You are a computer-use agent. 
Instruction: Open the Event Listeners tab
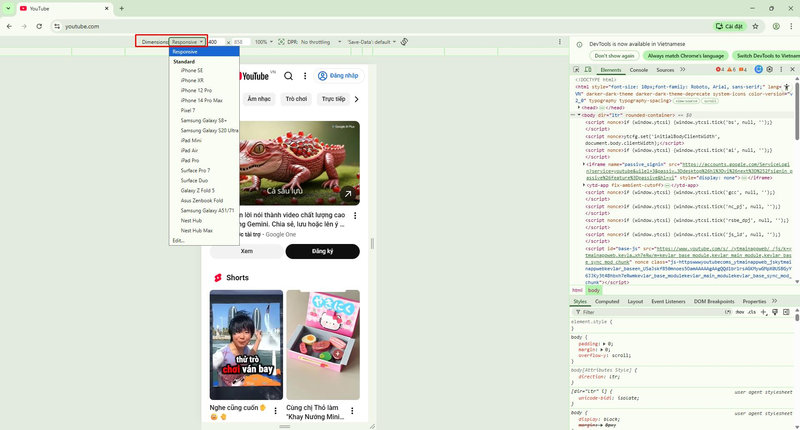tap(668, 301)
